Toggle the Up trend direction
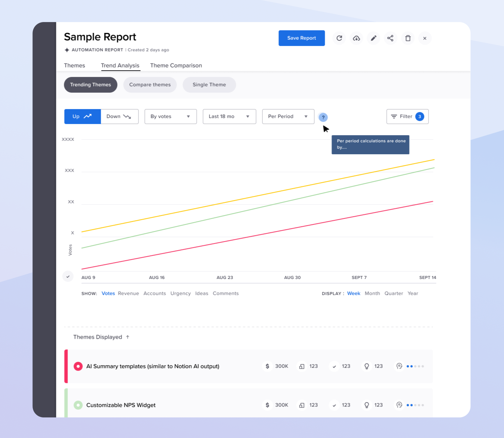This screenshot has height=438, width=504. tap(83, 117)
